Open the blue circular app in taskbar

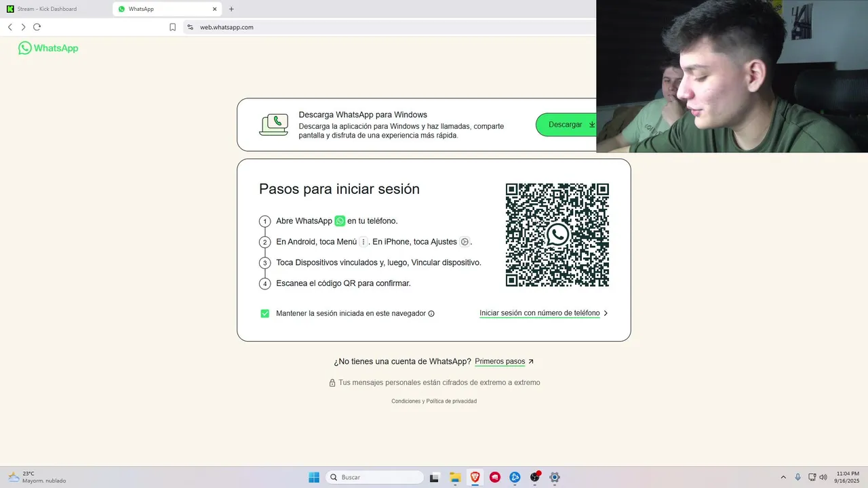[x=515, y=477]
